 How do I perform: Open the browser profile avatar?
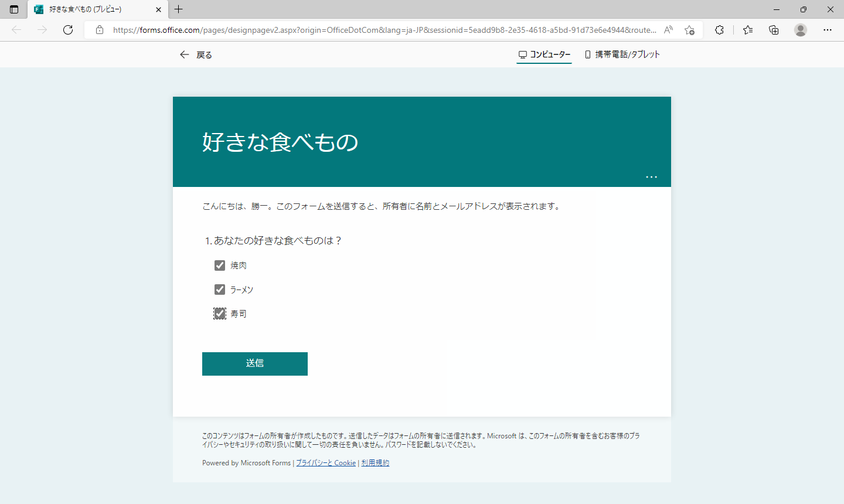[x=801, y=30]
